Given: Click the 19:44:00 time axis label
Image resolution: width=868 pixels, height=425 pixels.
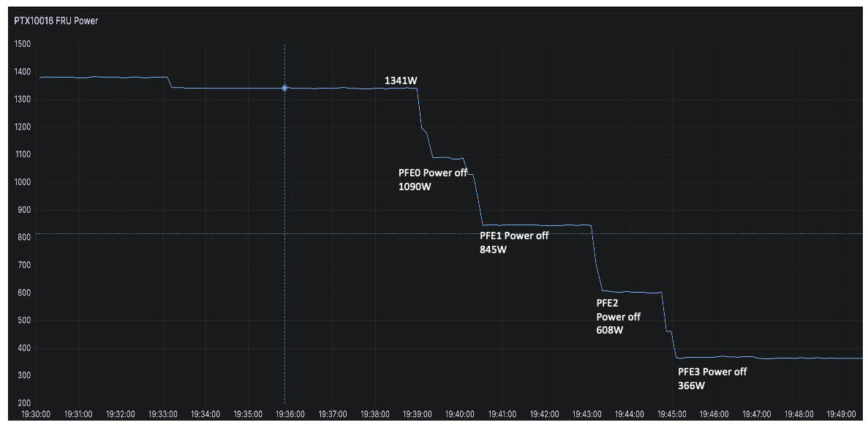Looking at the screenshot, I should click(x=630, y=414).
